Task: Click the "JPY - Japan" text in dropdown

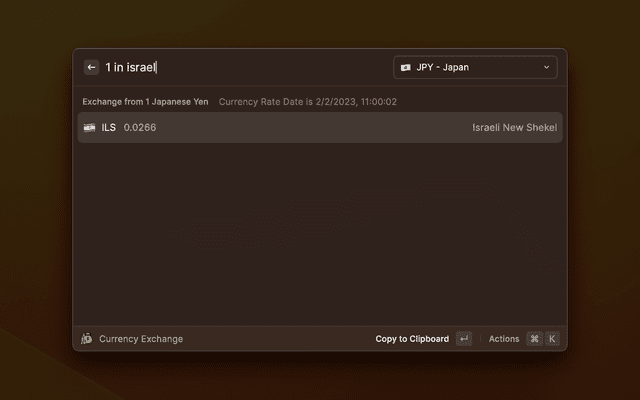Action: (443, 67)
